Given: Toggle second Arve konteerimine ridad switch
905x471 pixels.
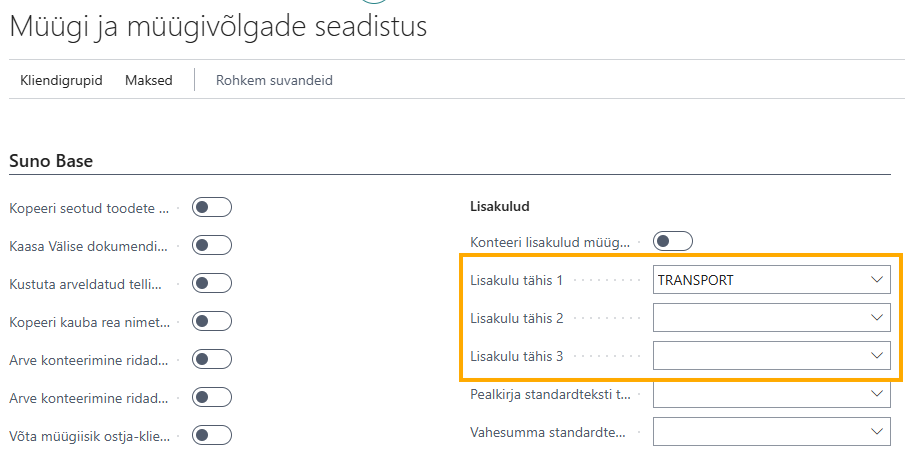Looking at the screenshot, I should pos(212,397).
